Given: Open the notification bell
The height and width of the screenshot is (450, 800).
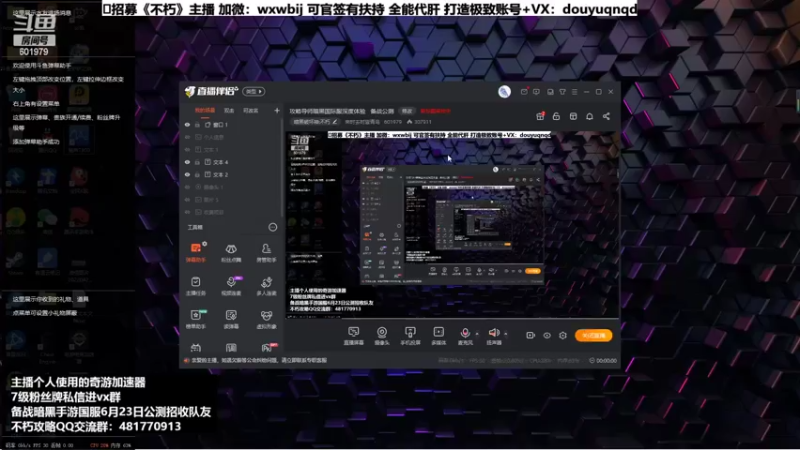Looking at the screenshot, I should [x=589, y=116].
